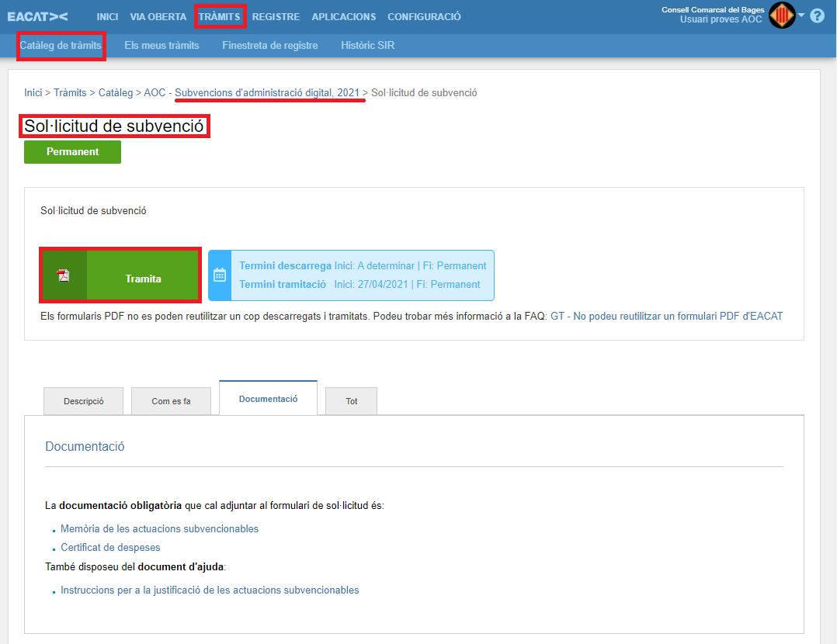
Task: Open the Via Oberta menu
Action: click(158, 16)
